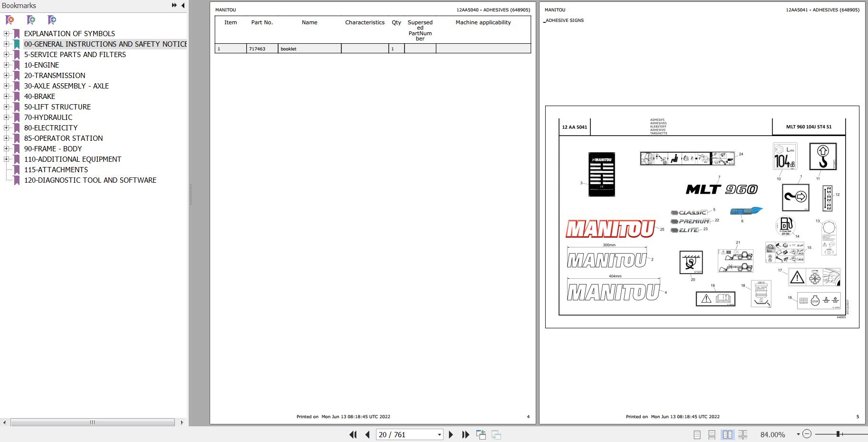Go to the previous page
Image resolution: width=868 pixels, height=442 pixels.
367,434
